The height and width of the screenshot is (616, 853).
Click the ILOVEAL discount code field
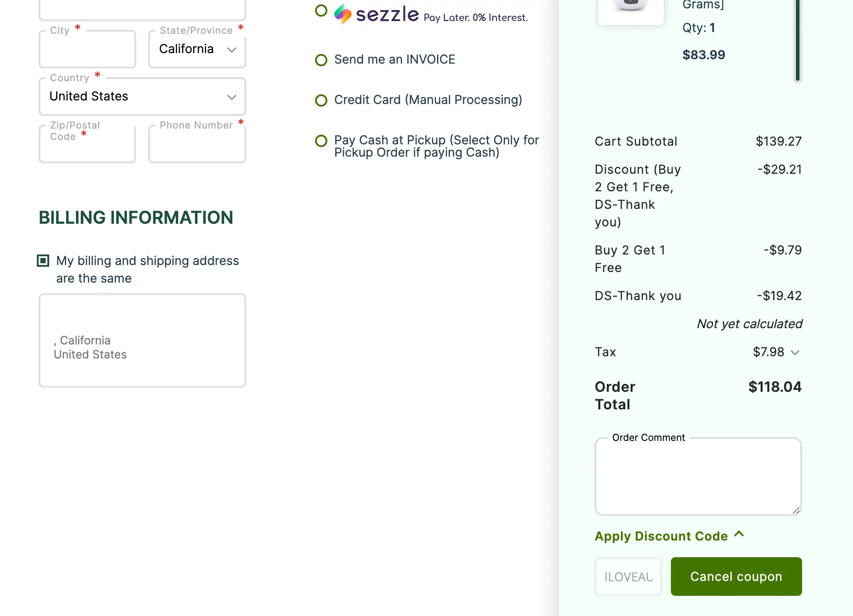(628, 577)
